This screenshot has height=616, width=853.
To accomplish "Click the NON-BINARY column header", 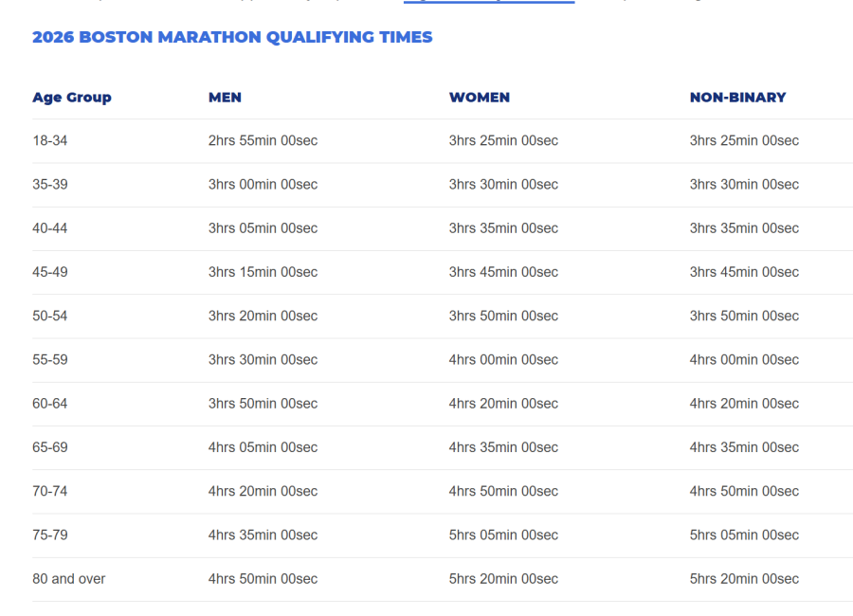I will (x=737, y=98).
